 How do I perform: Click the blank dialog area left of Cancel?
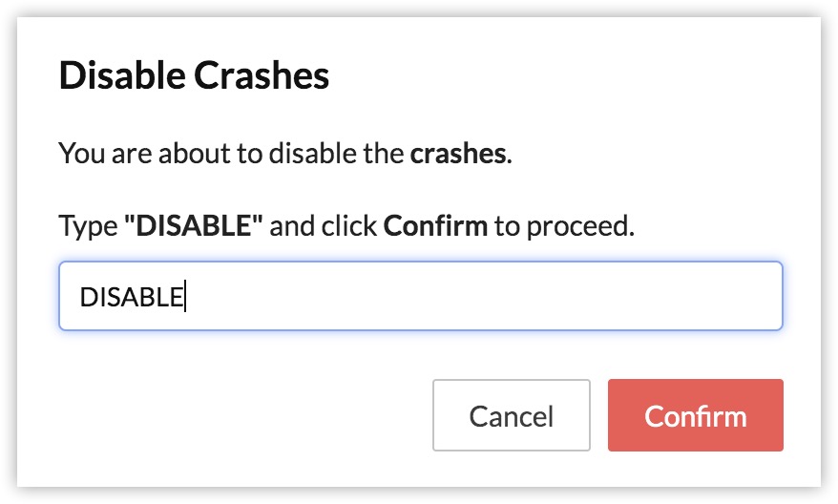point(239,415)
